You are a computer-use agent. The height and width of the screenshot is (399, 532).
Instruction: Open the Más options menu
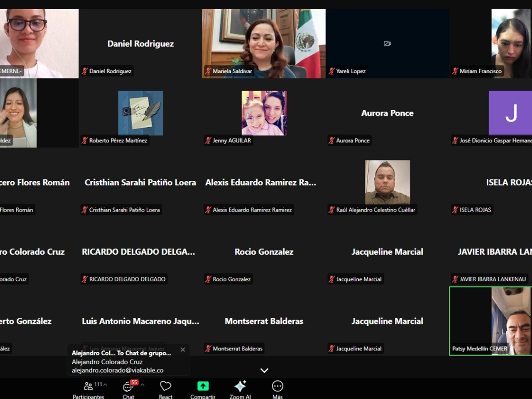278,386
